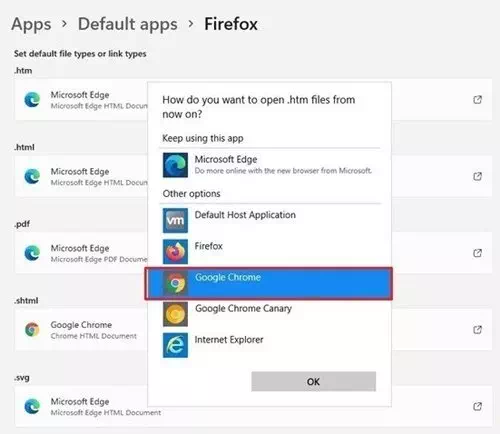
Task: Open external link icon for .shtml row
Action: pyautogui.click(x=477, y=330)
